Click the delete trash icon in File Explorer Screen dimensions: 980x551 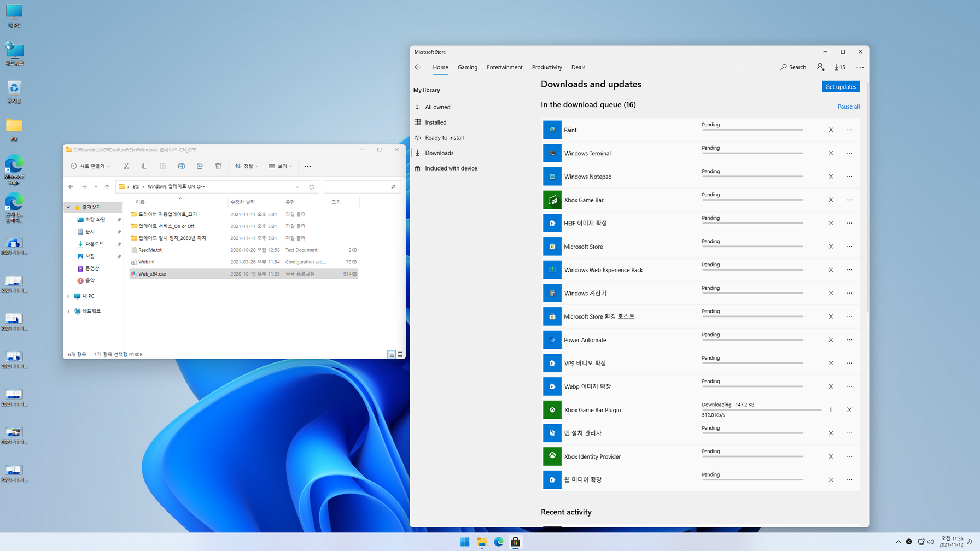[218, 166]
